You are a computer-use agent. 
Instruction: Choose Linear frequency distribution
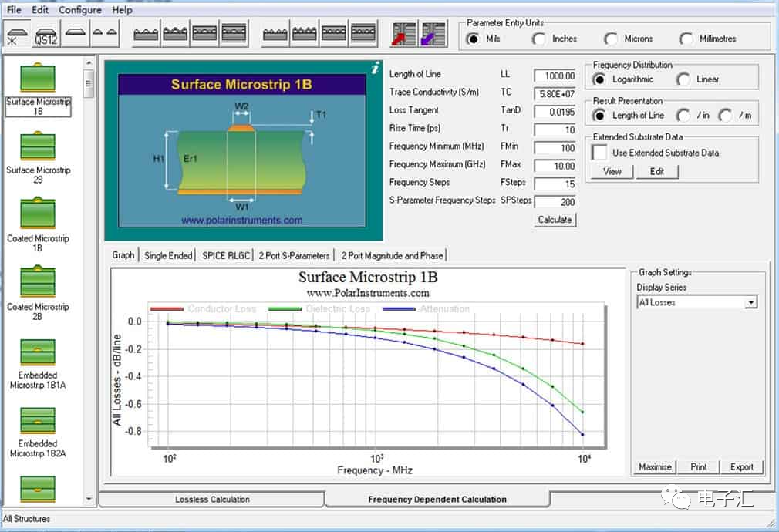[683, 79]
